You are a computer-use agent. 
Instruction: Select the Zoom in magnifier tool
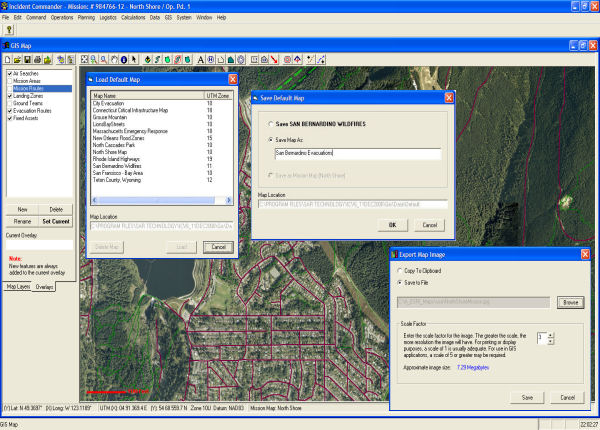click(94, 60)
